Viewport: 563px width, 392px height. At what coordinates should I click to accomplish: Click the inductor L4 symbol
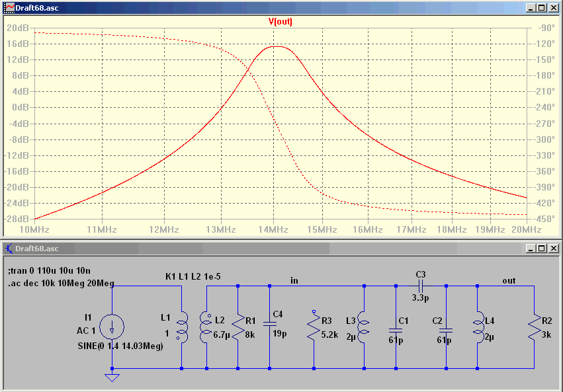pos(478,327)
